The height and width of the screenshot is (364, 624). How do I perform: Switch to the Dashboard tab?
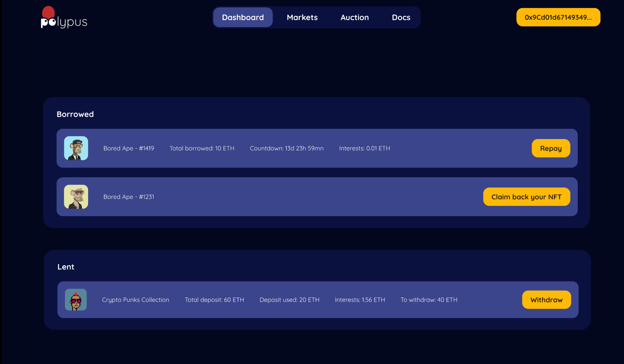point(243,17)
